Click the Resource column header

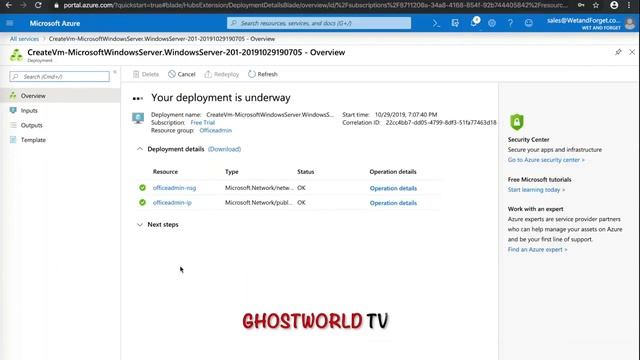165,172
